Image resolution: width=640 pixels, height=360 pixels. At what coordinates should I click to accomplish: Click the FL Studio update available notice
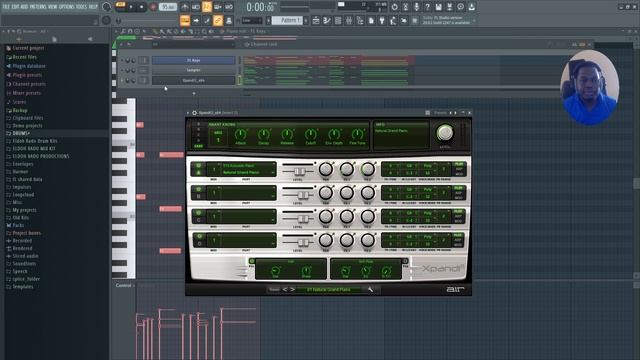click(x=447, y=20)
